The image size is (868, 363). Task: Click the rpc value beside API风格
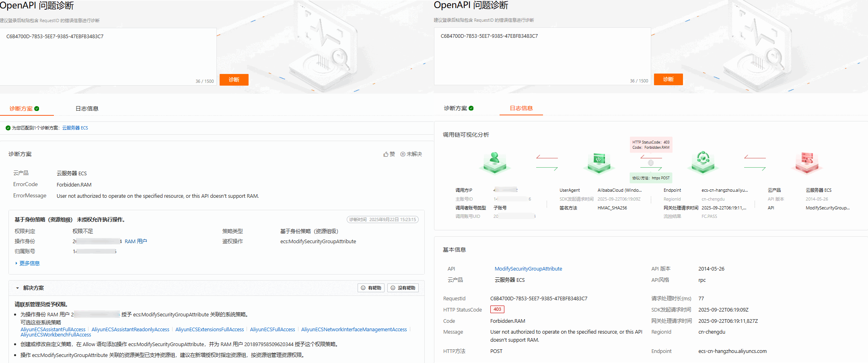pyautogui.click(x=702, y=280)
